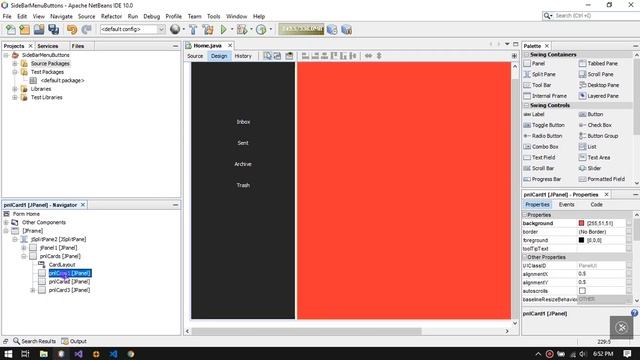Click the Selection Mode icon in designer toolbar
This screenshot has width=640, height=360.
(267, 56)
